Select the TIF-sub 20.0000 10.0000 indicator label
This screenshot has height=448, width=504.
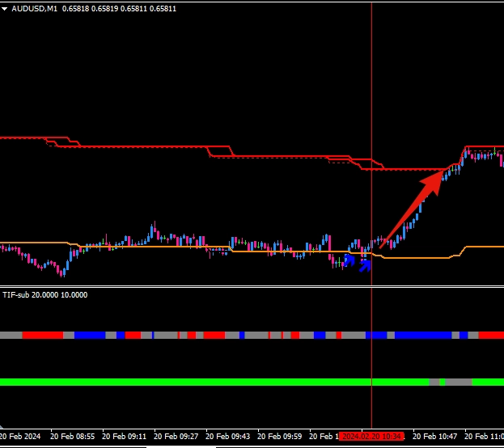[44, 295]
